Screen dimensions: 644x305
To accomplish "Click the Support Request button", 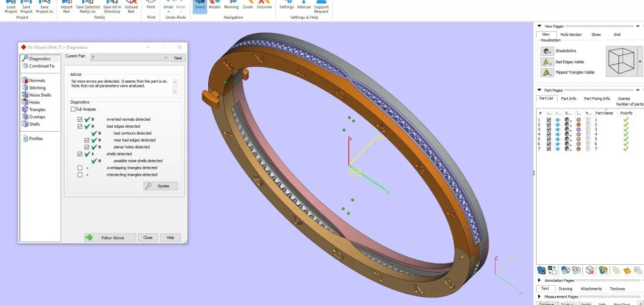I will pyautogui.click(x=321, y=6).
